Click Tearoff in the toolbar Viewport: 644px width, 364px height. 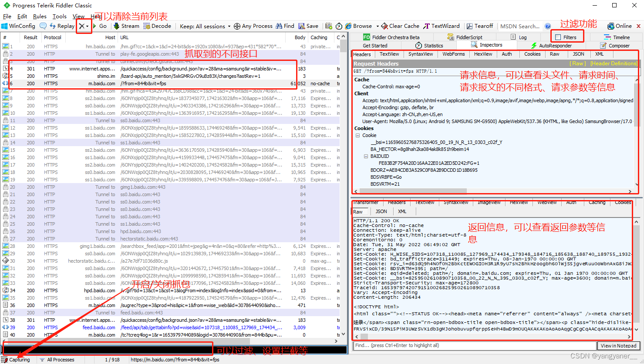tap(480, 26)
